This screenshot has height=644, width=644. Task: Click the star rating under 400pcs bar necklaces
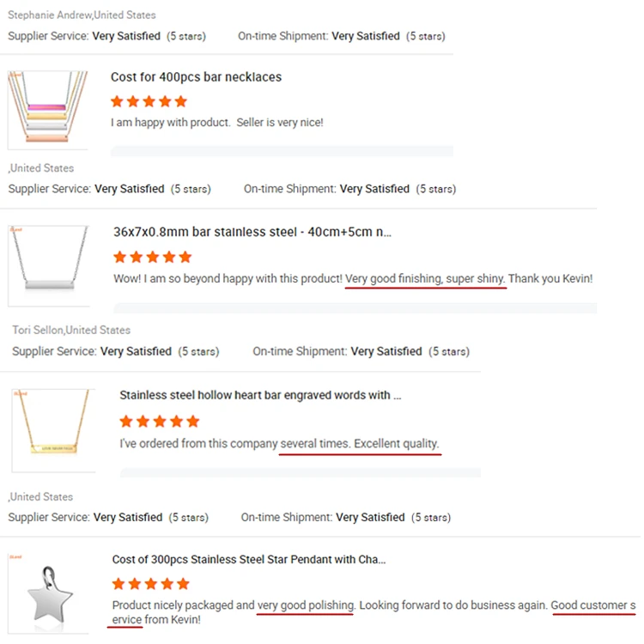point(148,101)
